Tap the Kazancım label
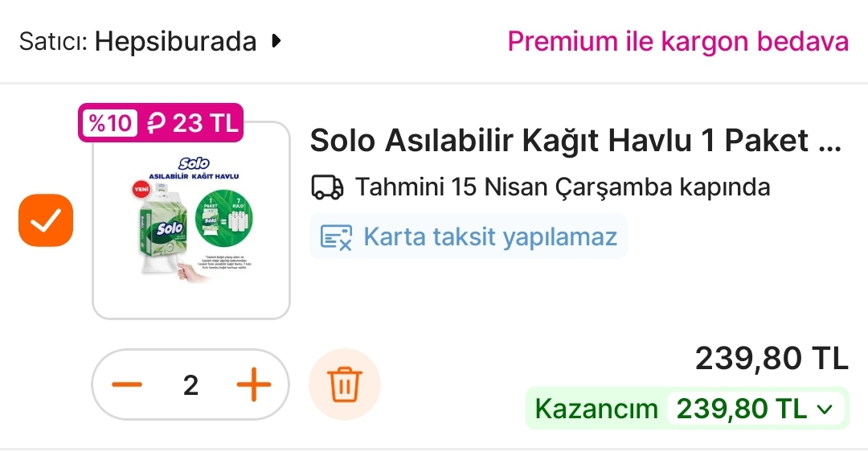868x452 pixels. point(596,409)
